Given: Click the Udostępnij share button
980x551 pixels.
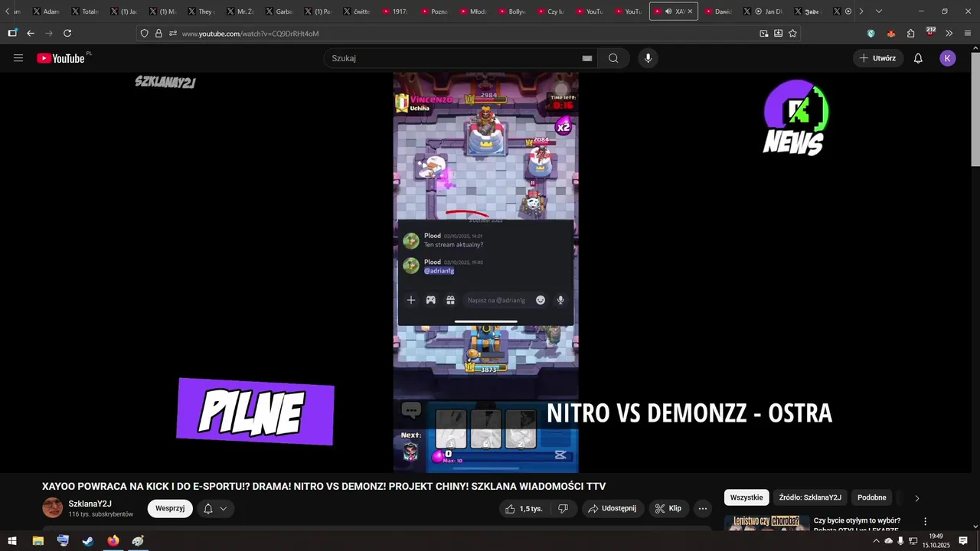Looking at the screenshot, I should 612,508.
